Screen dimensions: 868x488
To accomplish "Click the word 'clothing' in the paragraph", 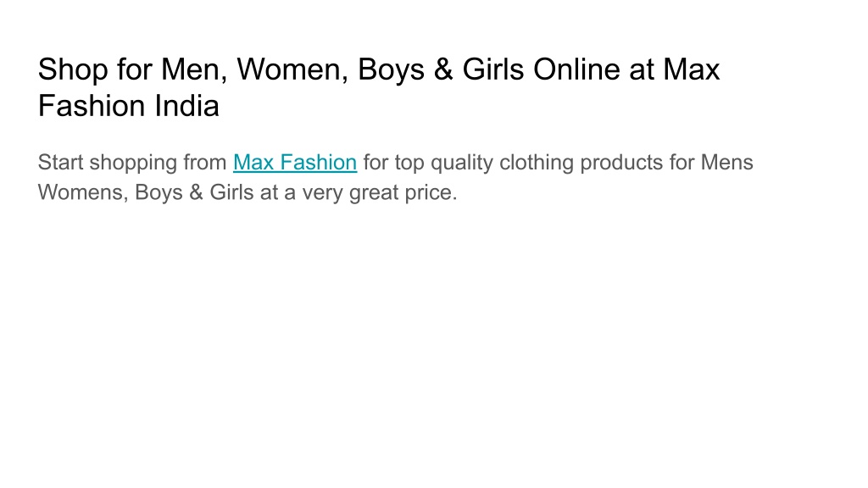I will [537, 164].
